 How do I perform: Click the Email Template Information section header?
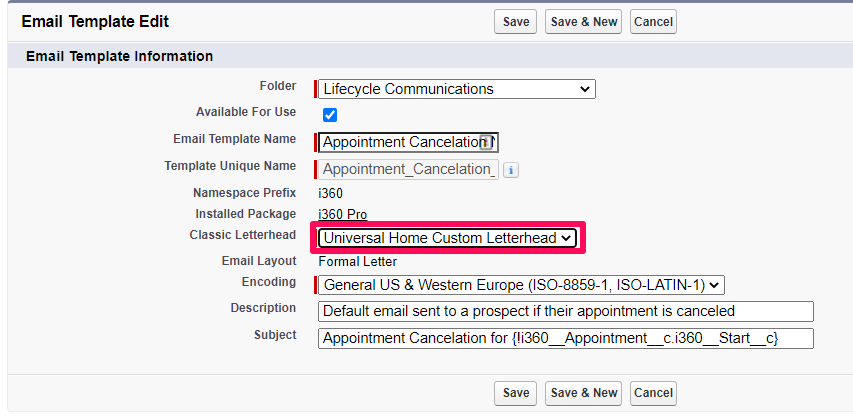pos(119,56)
